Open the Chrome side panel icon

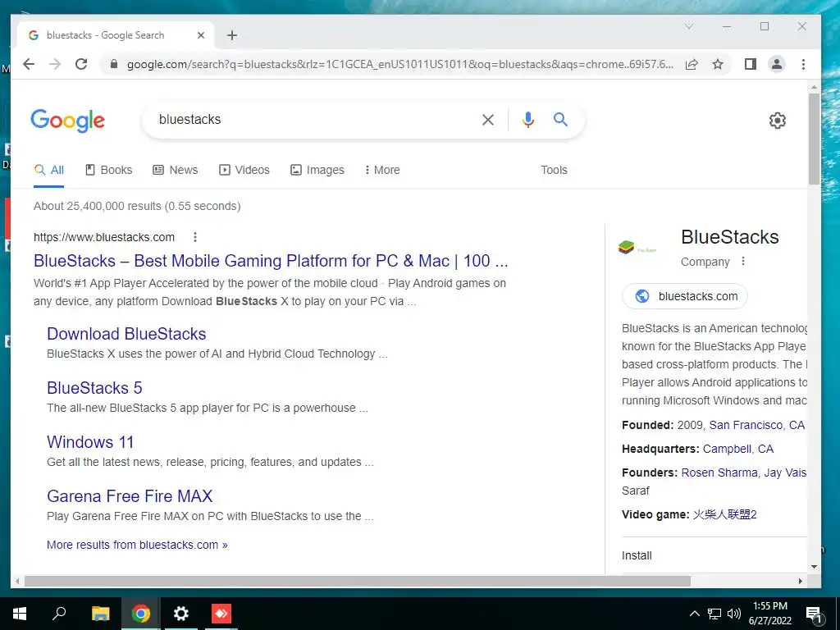click(x=751, y=64)
